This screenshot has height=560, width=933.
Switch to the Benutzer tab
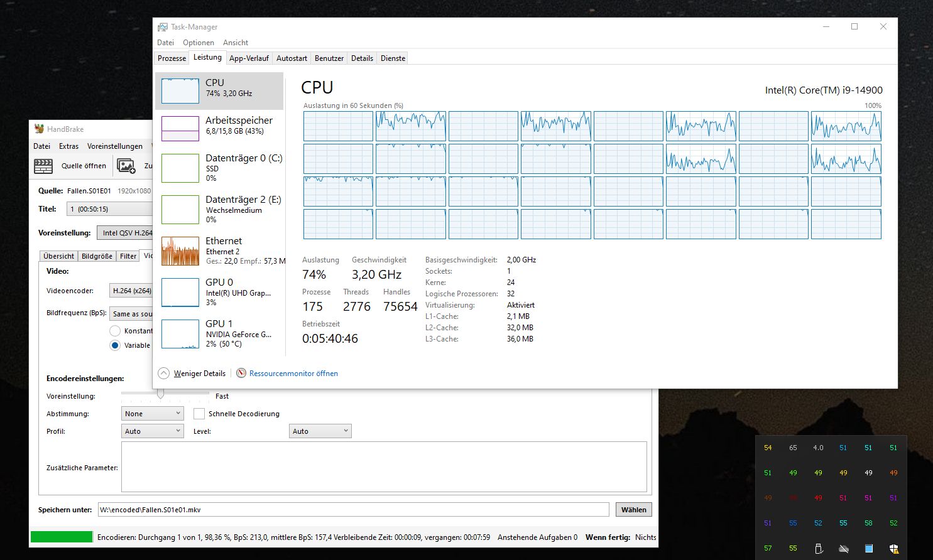click(329, 58)
